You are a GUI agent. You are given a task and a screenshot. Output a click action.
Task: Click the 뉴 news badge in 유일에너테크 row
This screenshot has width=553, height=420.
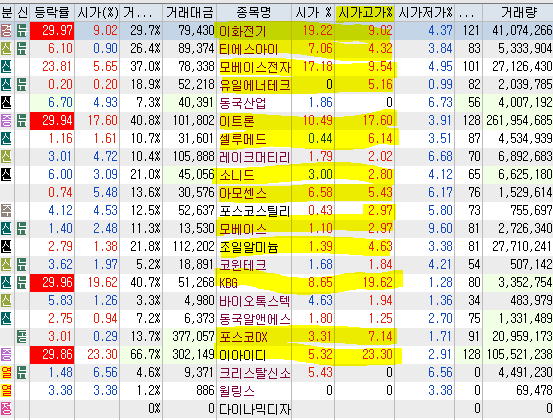pyautogui.click(x=22, y=85)
